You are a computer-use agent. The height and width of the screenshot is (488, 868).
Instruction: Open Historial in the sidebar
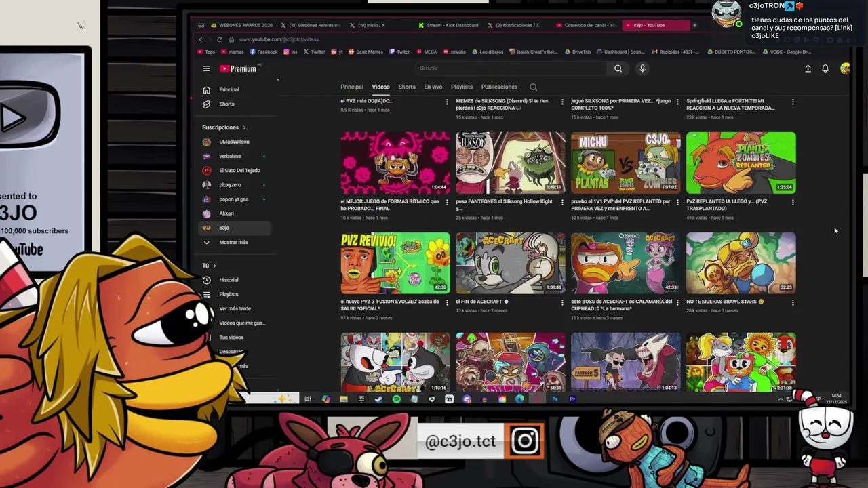click(229, 279)
